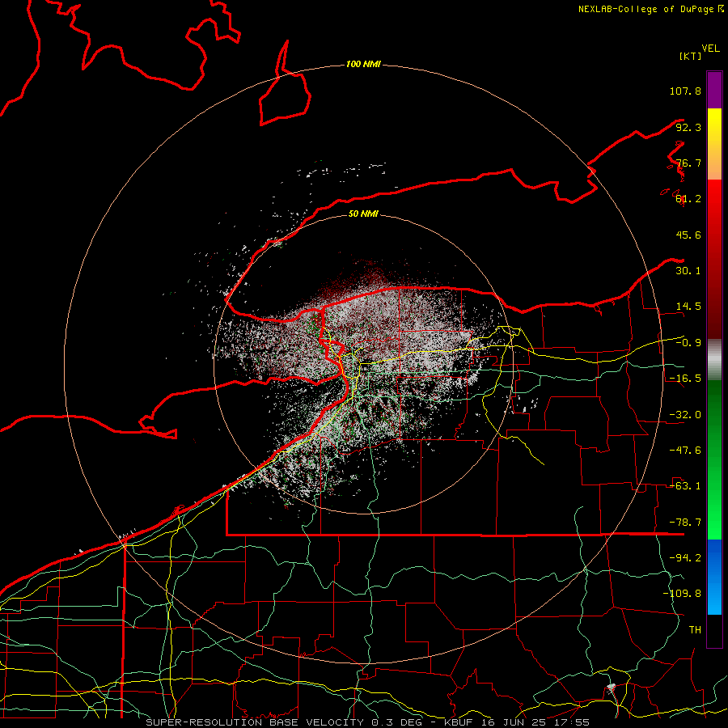Click the 14.5 scale value
728x728 pixels.
(688, 307)
